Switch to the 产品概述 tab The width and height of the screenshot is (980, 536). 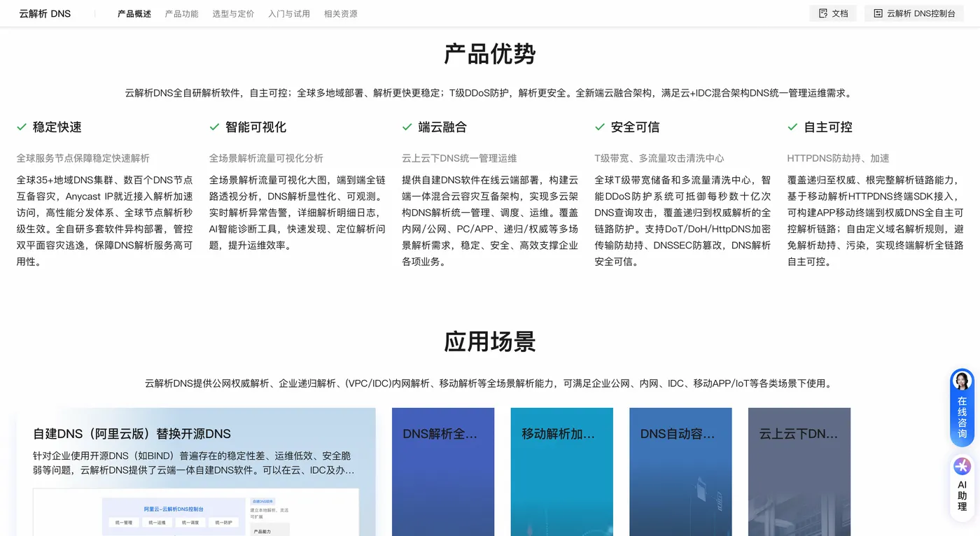134,13
